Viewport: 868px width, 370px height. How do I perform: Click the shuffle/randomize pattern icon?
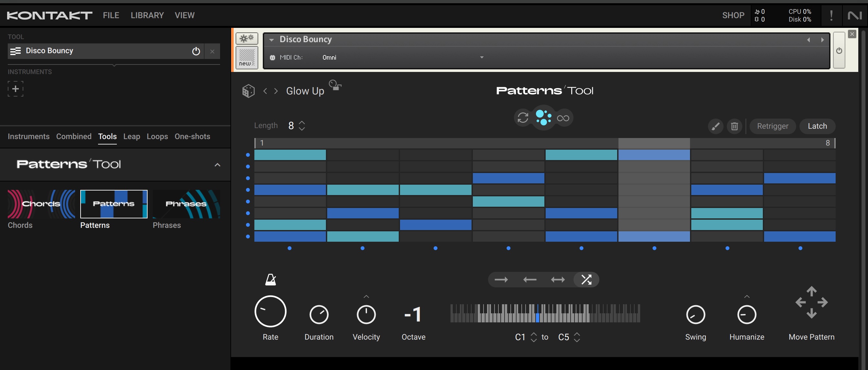coord(586,279)
